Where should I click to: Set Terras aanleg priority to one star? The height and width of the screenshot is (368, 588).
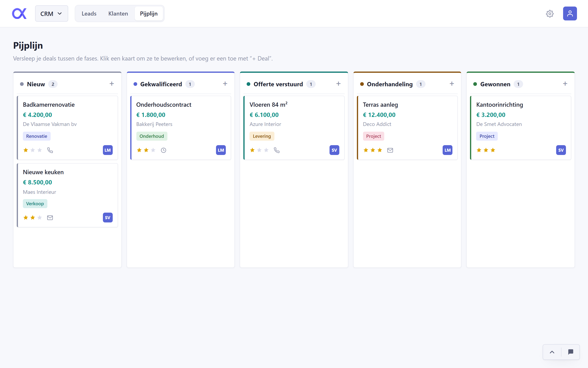[366, 150]
